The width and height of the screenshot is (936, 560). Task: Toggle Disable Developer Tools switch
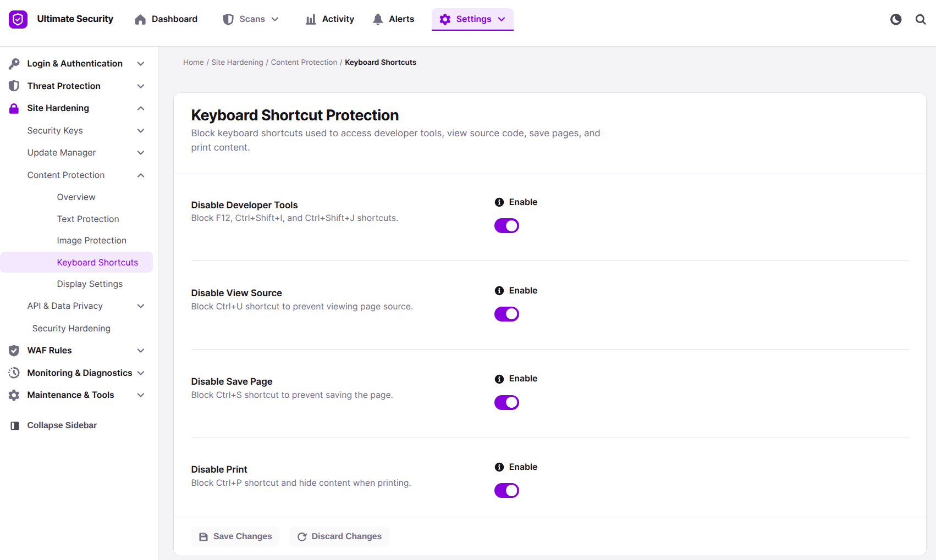click(x=506, y=226)
